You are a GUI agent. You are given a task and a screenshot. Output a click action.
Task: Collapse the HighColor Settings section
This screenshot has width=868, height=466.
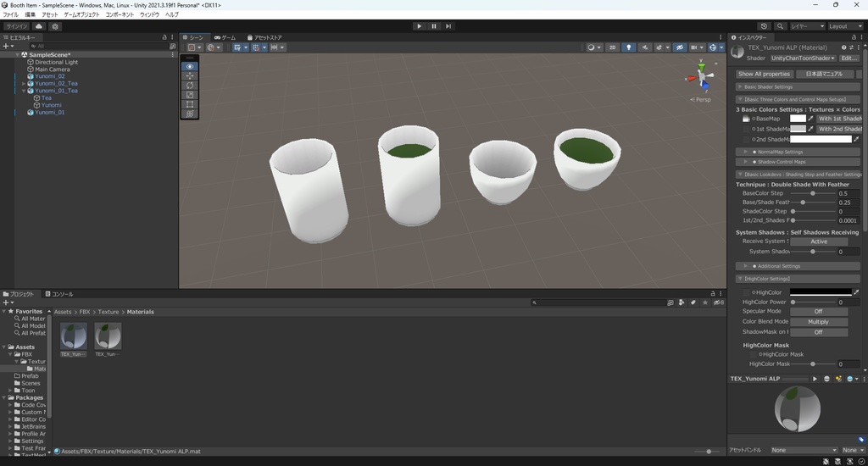point(798,279)
